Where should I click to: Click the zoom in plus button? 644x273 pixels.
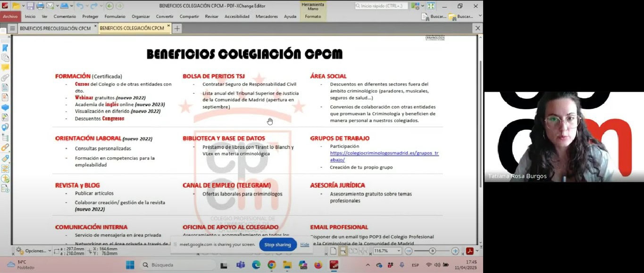click(455, 251)
